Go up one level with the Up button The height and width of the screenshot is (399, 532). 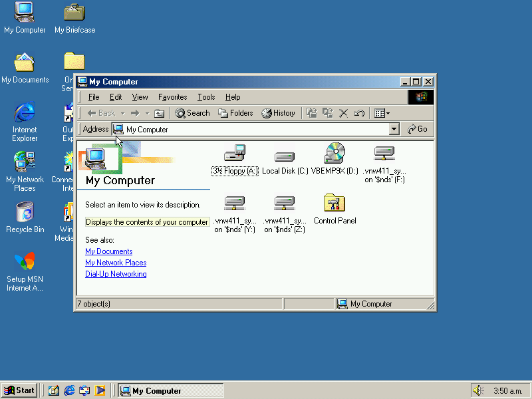click(159, 113)
